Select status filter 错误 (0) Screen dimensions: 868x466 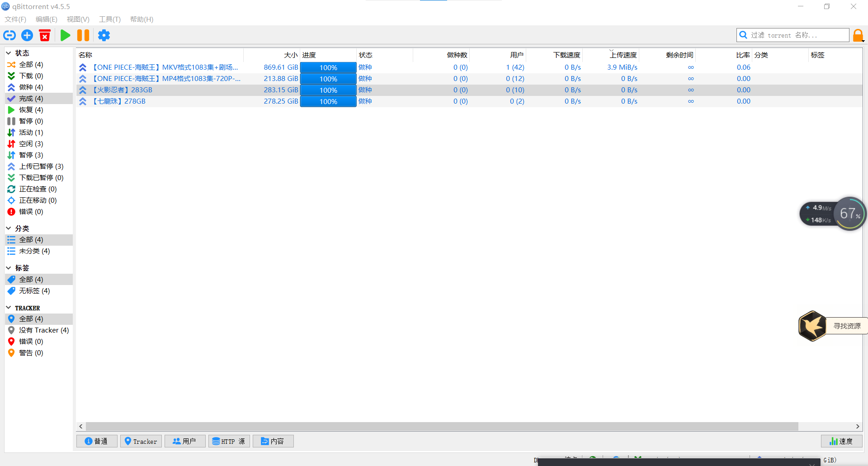coord(39,211)
